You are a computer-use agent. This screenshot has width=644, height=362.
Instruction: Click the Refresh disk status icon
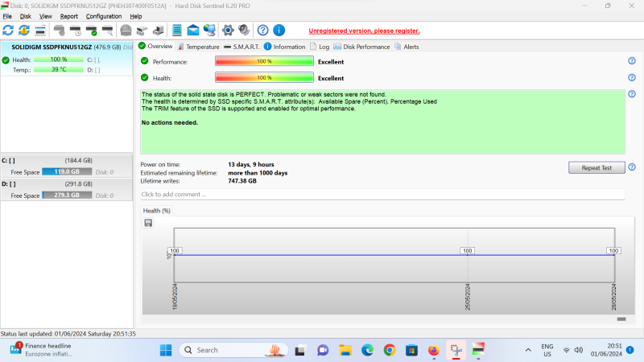click(x=8, y=30)
